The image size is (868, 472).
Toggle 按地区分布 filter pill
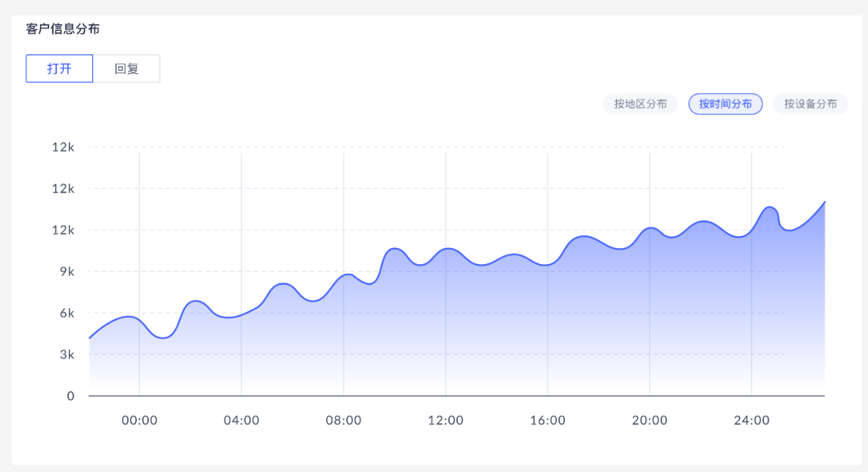click(x=640, y=104)
